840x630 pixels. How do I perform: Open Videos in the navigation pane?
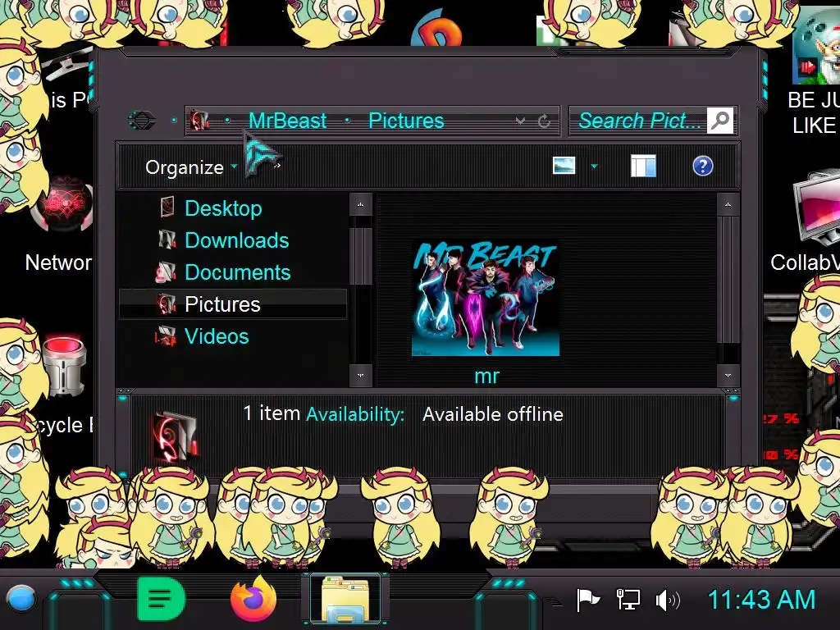coord(217,336)
